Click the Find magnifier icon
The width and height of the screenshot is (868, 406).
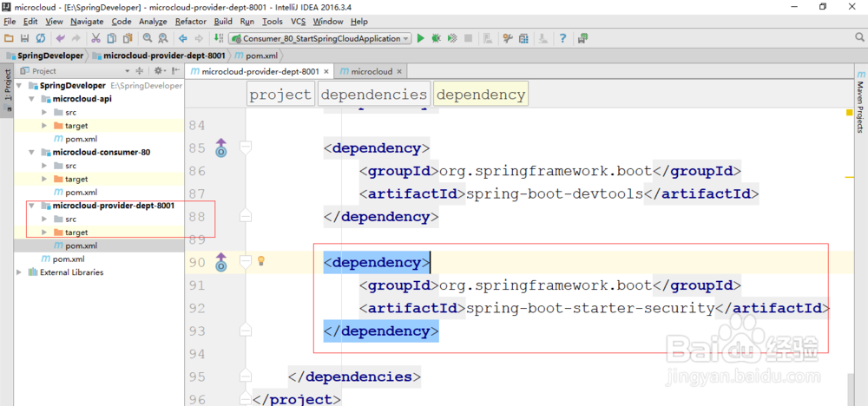[148, 38]
